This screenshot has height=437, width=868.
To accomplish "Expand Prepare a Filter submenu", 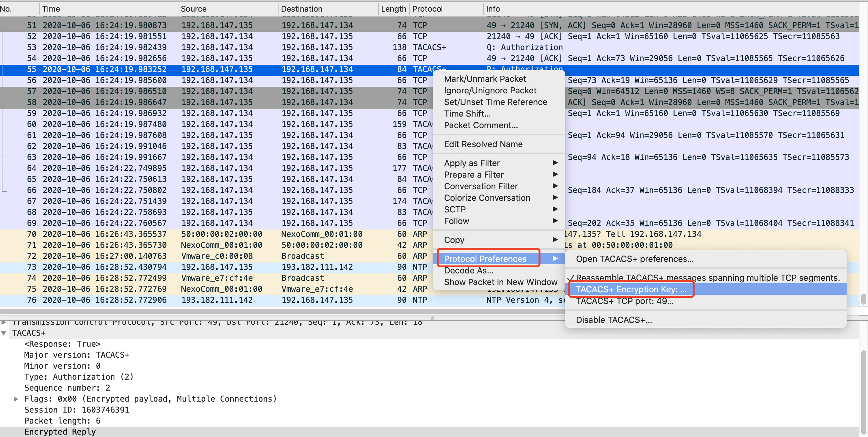I will (x=498, y=175).
